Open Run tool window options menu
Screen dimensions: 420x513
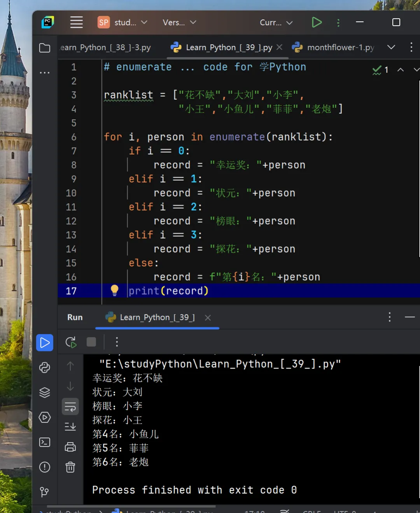[x=389, y=317]
